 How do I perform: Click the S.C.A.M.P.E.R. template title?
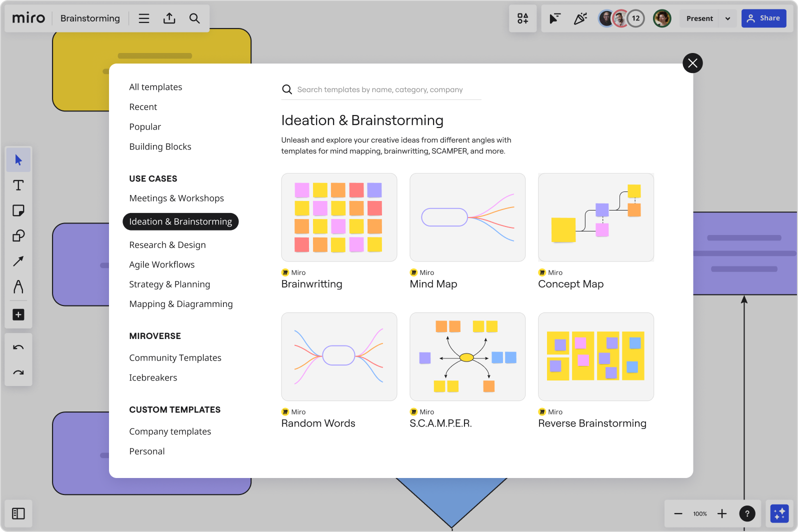[441, 423]
